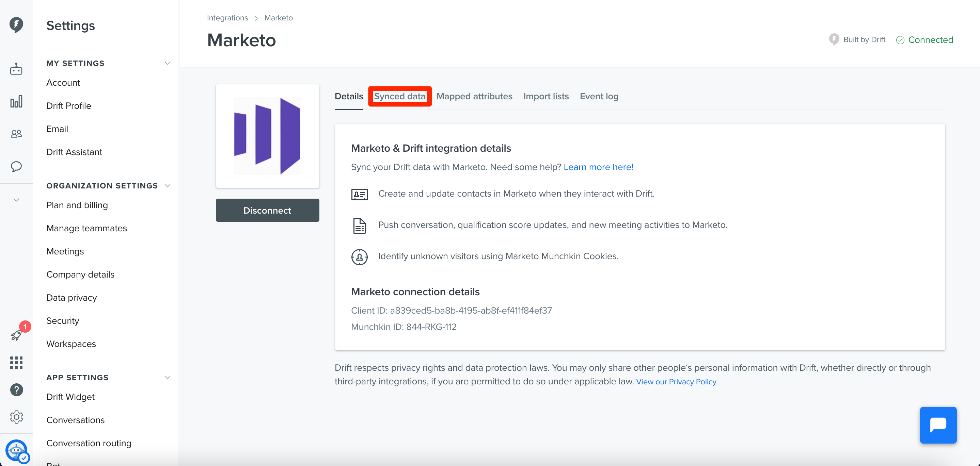Switch to the Synced data tab

[399, 96]
